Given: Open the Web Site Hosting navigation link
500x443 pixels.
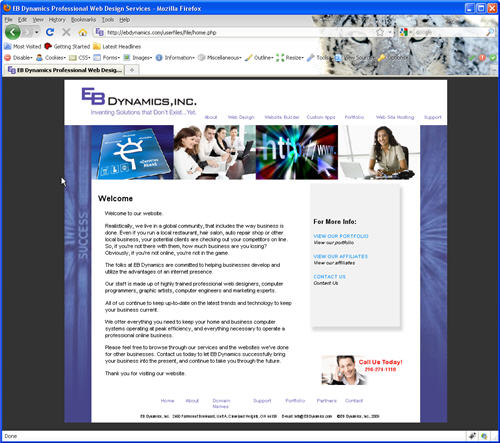Looking at the screenshot, I should point(395,117).
